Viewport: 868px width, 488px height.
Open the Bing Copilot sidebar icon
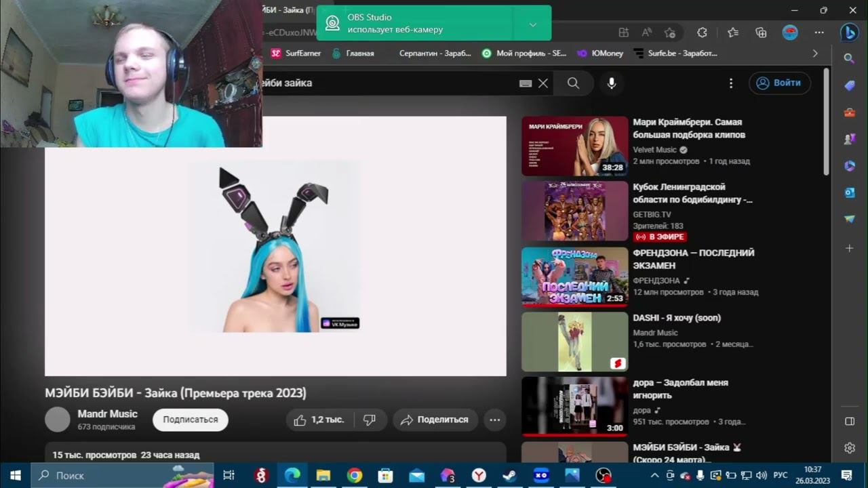(x=849, y=33)
